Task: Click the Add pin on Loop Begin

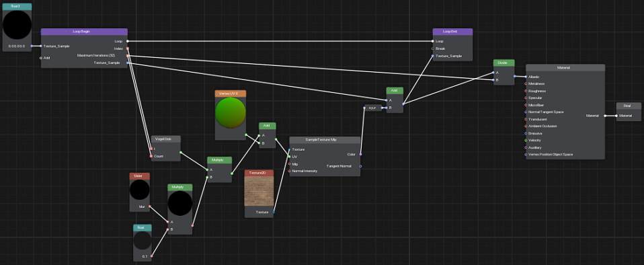Action: 40,58
